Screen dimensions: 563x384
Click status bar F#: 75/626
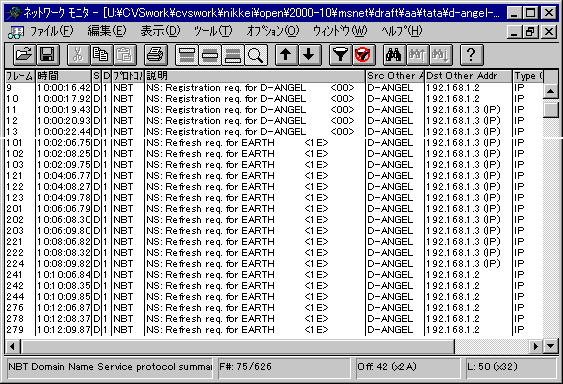pyautogui.click(x=284, y=368)
